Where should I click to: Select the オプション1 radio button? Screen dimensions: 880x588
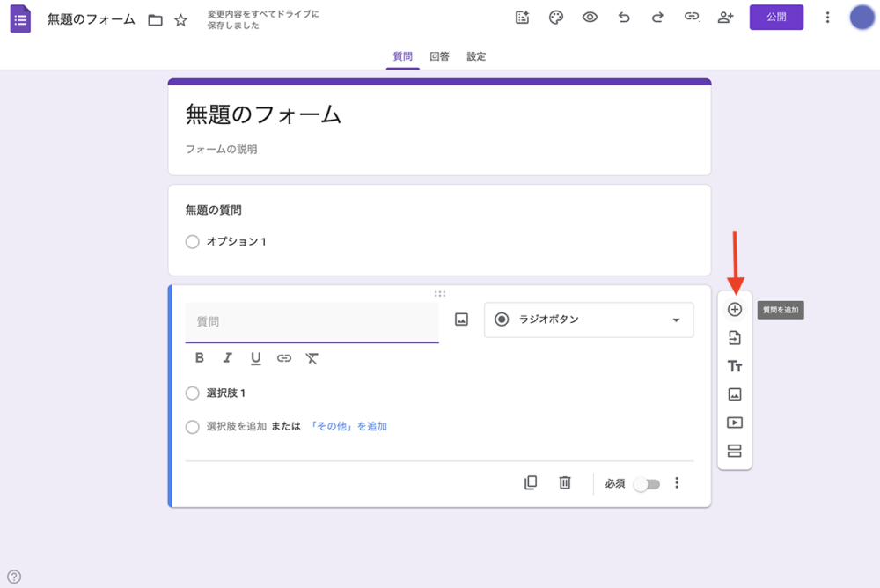tap(192, 240)
